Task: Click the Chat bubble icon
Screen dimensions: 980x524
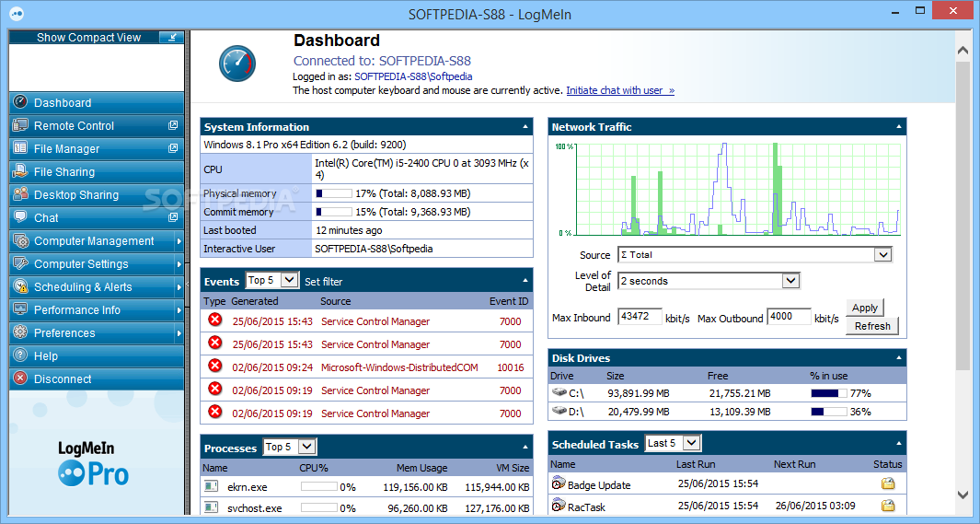Action: (20, 217)
